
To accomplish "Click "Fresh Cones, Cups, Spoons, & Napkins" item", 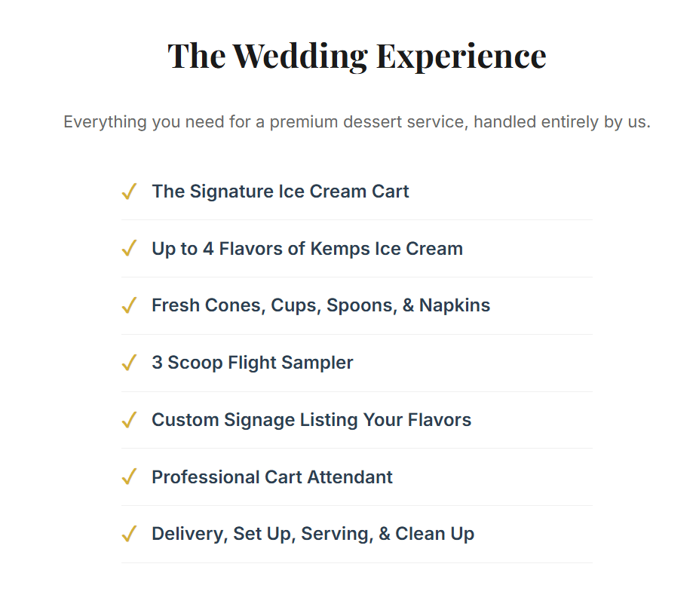I will (x=320, y=305).
